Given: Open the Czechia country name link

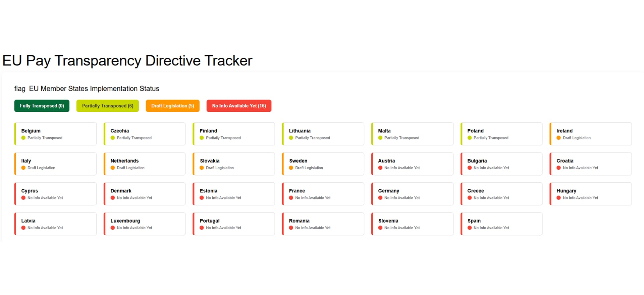Looking at the screenshot, I should 120,131.
